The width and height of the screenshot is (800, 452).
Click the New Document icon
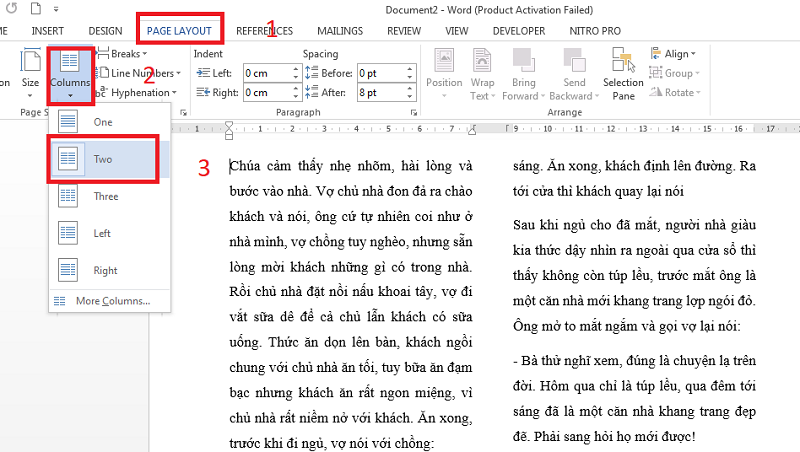(x=36, y=9)
